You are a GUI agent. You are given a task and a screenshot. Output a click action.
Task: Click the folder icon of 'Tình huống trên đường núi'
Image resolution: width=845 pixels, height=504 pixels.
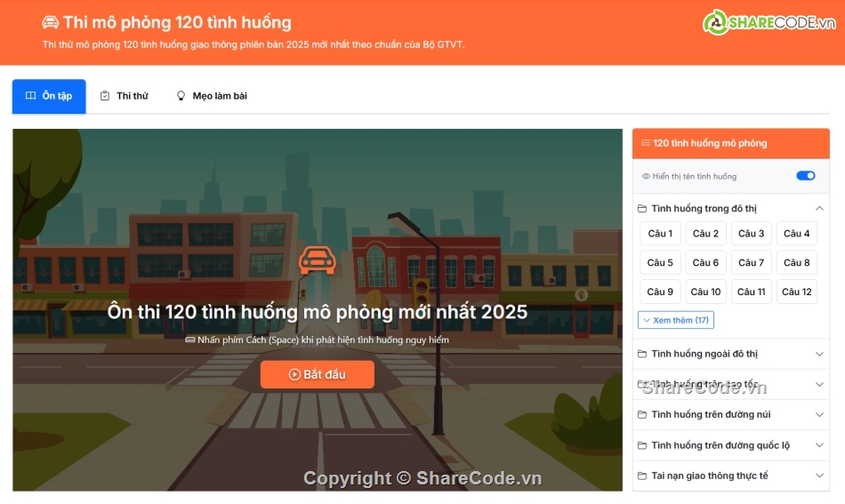642,415
